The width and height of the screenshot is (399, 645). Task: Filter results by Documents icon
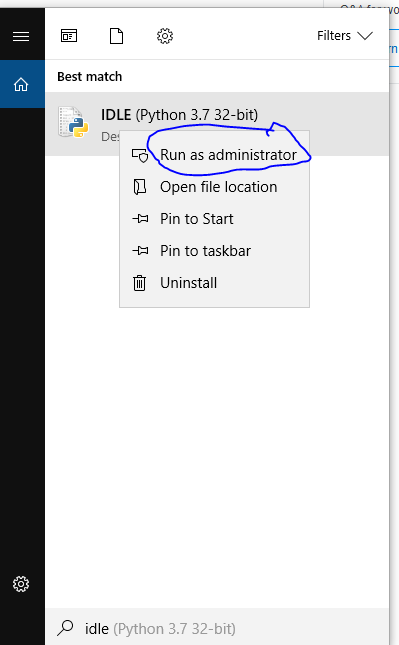116,36
